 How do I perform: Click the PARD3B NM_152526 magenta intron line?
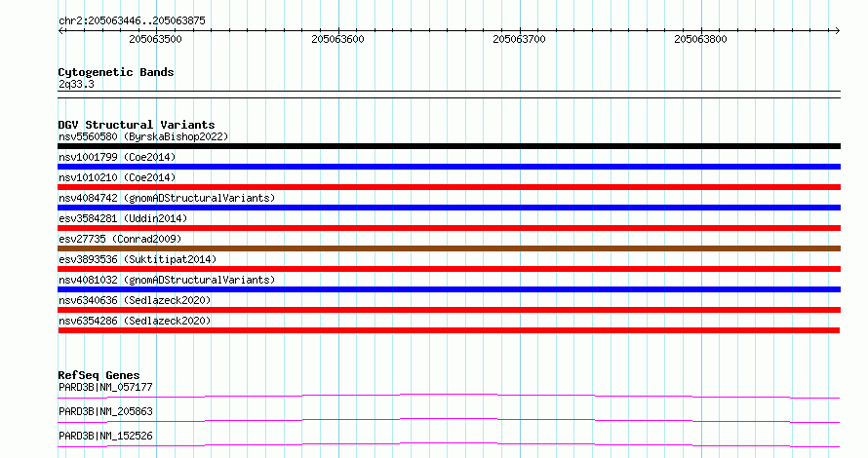(449, 443)
